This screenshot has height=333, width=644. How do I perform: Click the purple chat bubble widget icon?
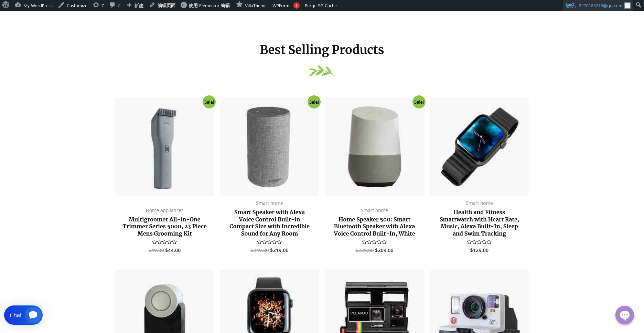[x=625, y=315]
